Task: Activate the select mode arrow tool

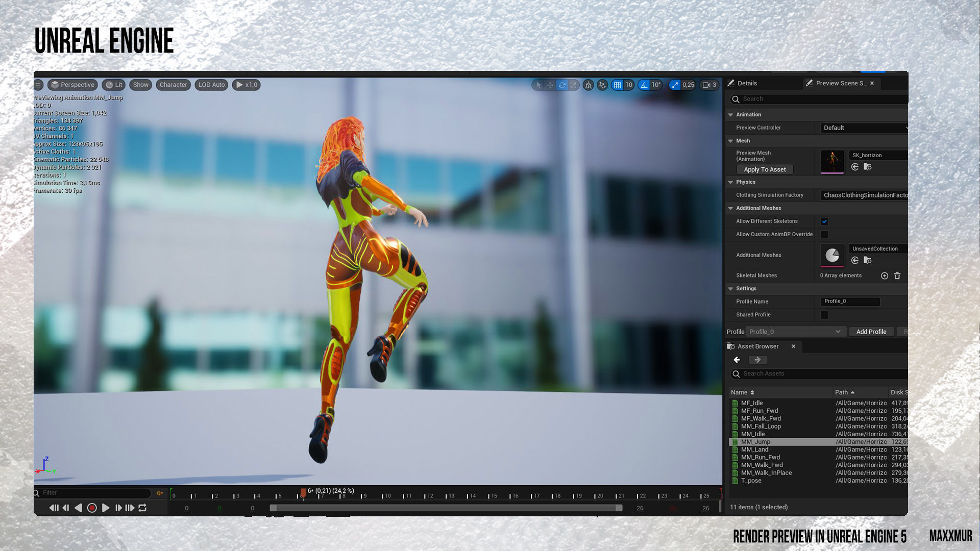Action: click(538, 85)
